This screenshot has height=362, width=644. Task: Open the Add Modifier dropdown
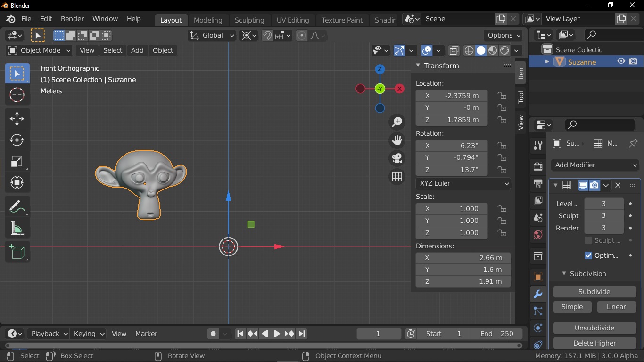tap(596, 165)
